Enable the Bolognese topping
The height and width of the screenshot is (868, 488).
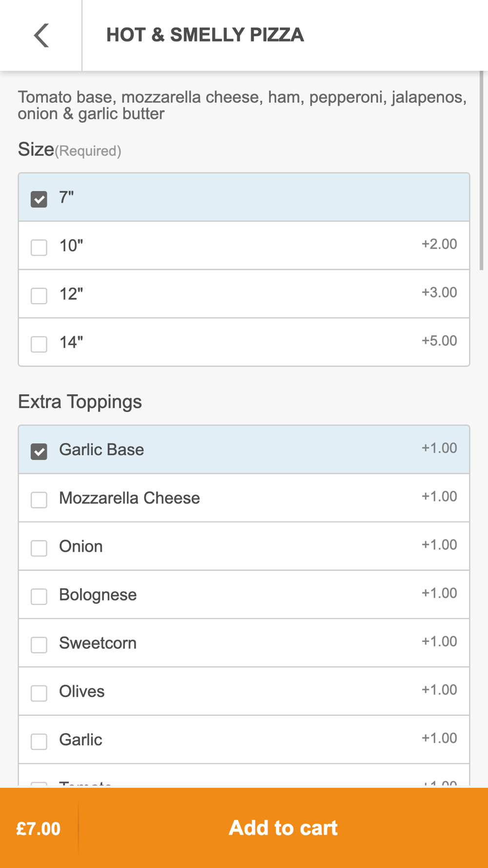click(39, 596)
